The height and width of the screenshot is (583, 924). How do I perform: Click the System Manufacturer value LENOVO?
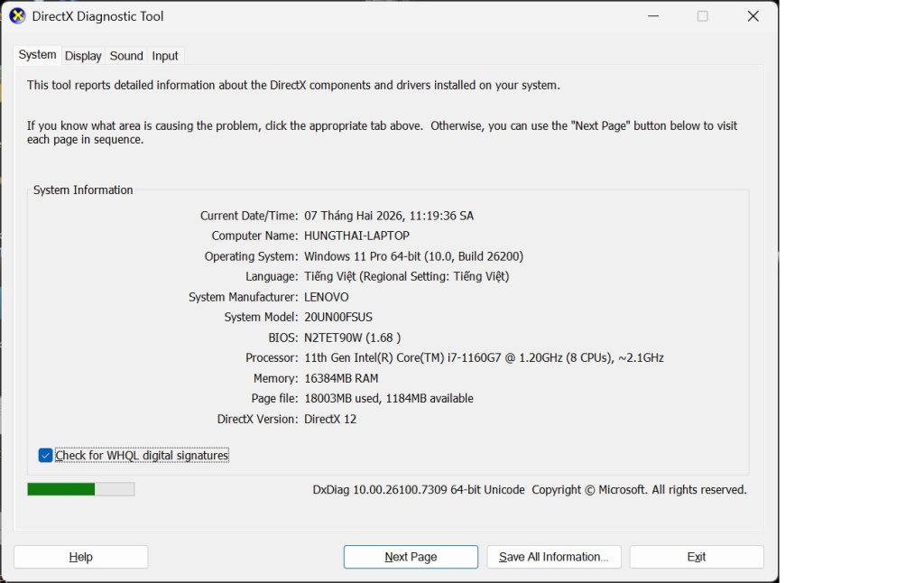[326, 297]
